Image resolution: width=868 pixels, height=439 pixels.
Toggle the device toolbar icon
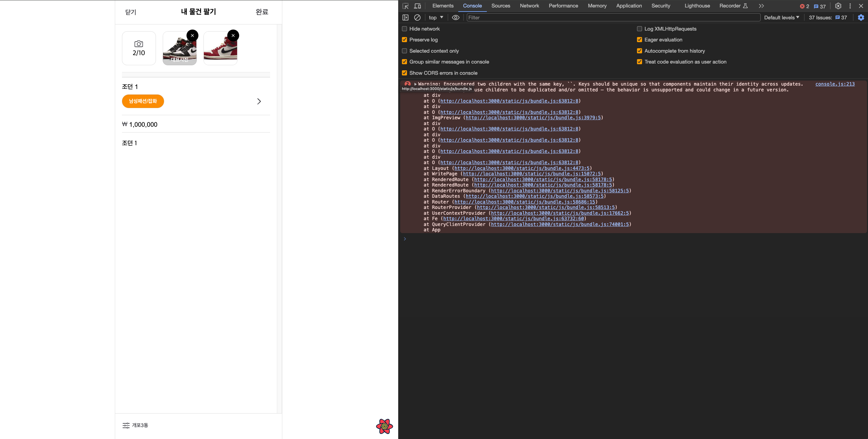click(x=418, y=6)
